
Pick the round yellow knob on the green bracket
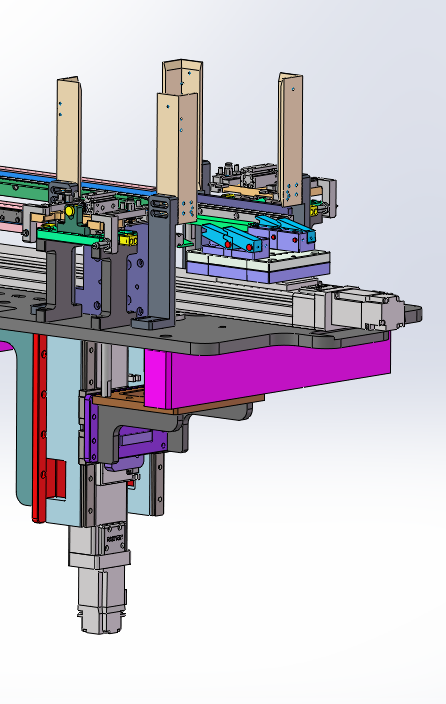tap(70, 211)
